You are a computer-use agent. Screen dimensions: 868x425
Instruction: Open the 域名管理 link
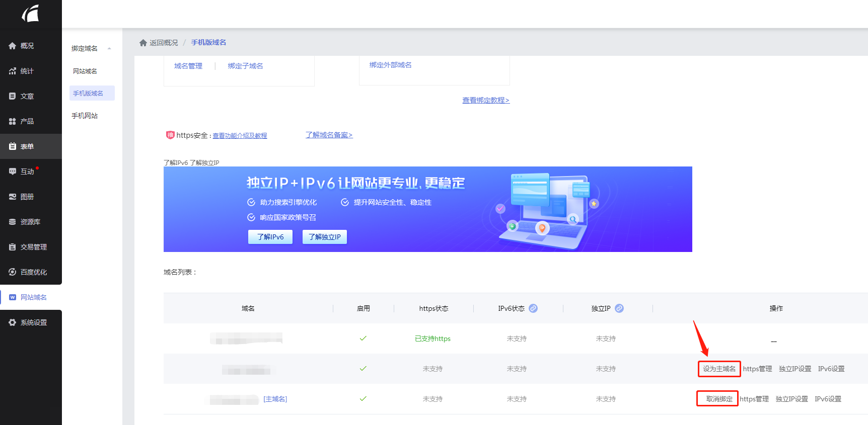click(x=188, y=66)
